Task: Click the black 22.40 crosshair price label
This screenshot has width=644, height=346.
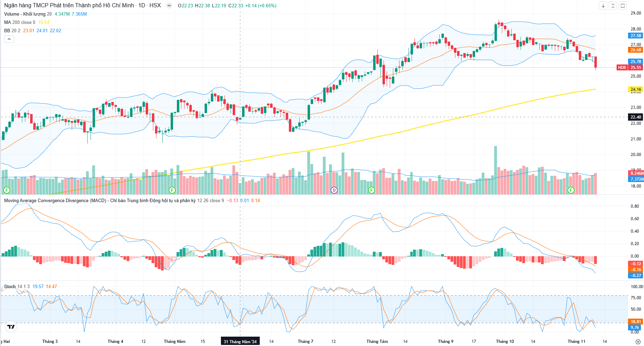Action: [x=636, y=117]
